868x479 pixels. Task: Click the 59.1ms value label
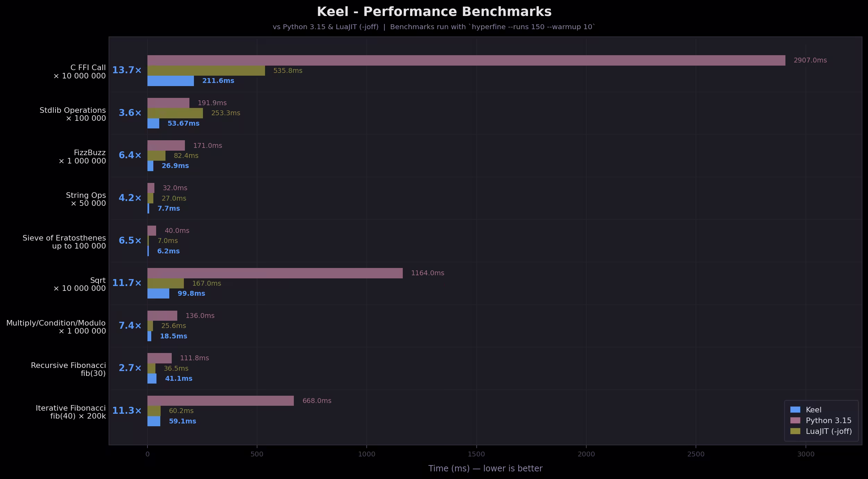(182, 421)
